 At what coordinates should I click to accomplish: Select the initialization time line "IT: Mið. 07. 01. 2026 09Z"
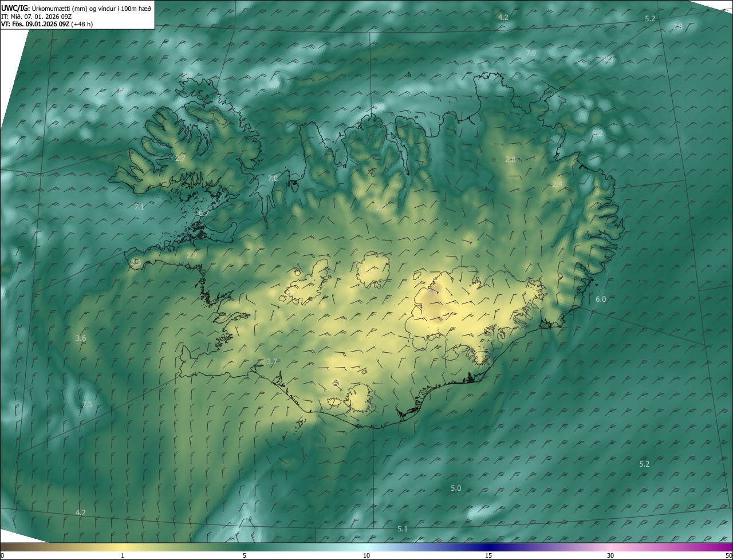point(36,16)
